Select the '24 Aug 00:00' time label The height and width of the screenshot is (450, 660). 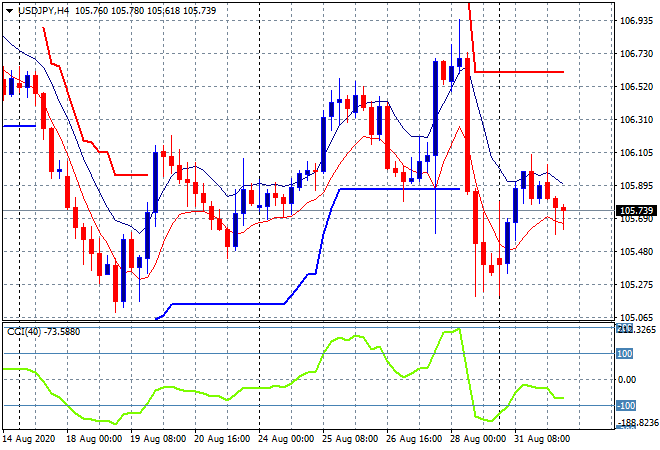(x=286, y=439)
